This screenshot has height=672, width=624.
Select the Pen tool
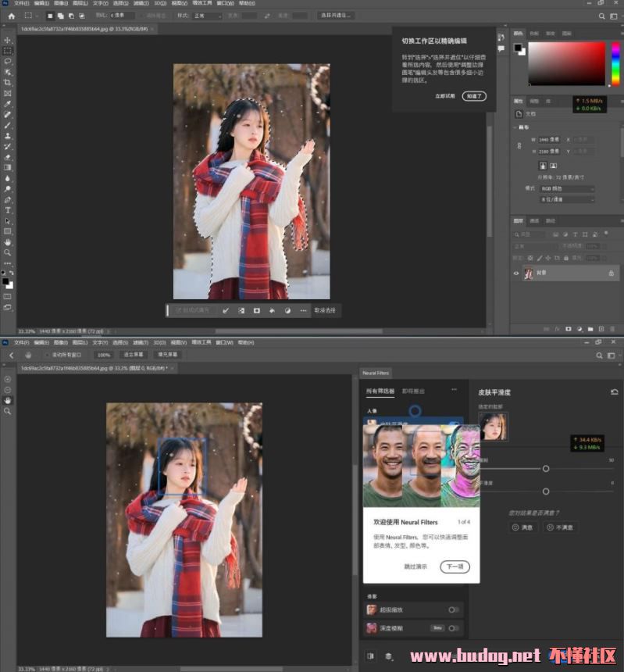pos(8,200)
